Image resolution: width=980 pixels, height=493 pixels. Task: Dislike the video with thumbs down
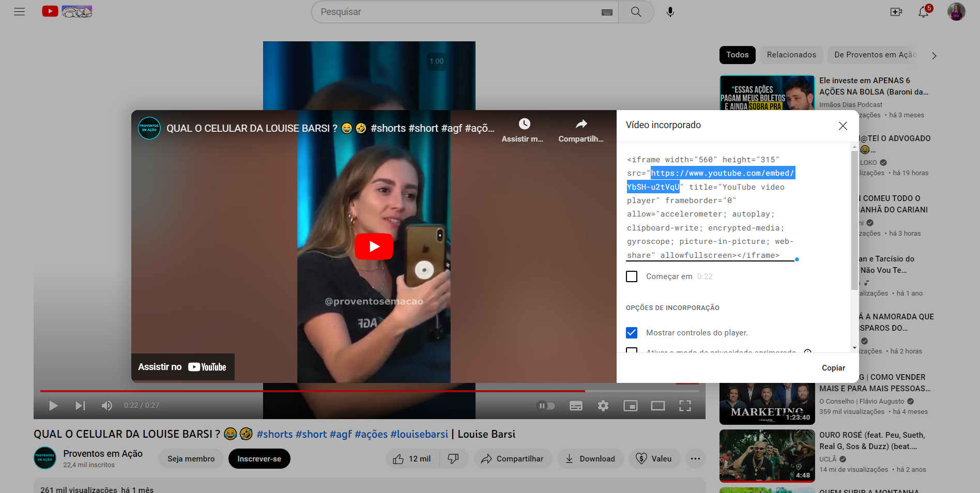point(453,459)
